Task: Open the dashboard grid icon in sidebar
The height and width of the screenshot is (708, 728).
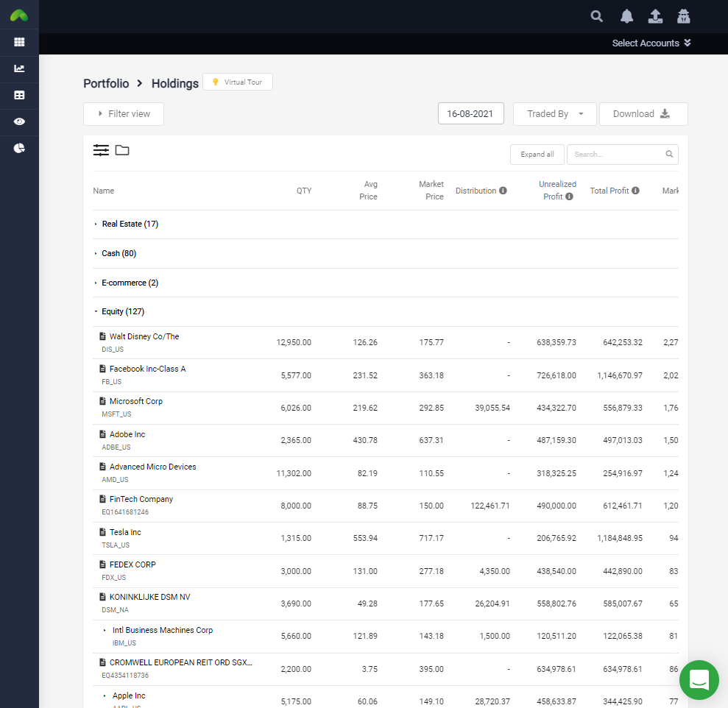Action: point(19,42)
